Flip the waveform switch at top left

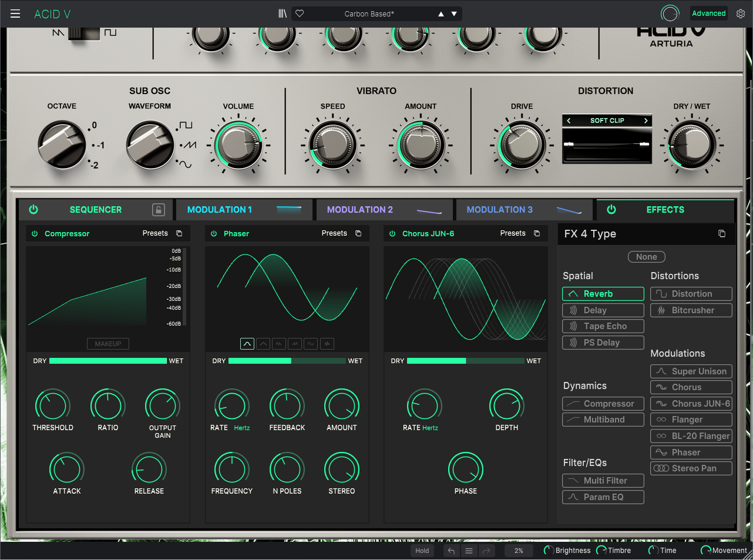click(84, 33)
